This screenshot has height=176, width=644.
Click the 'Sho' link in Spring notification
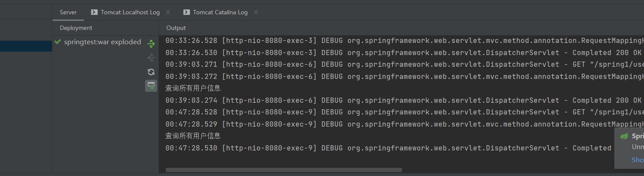tap(638, 160)
